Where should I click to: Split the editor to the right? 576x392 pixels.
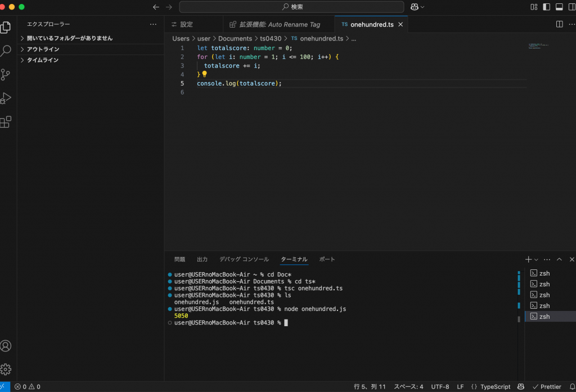559,24
